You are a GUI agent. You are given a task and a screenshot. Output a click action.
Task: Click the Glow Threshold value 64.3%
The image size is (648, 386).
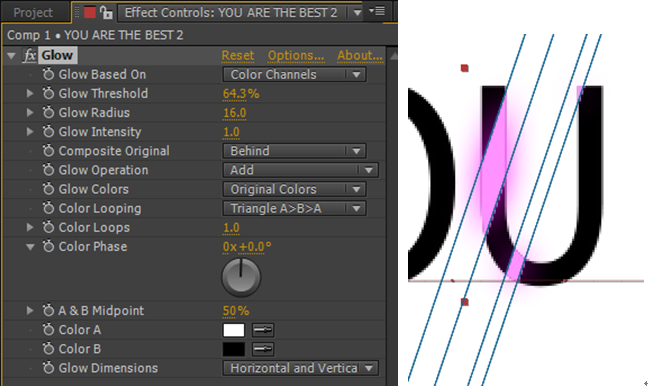click(x=241, y=94)
